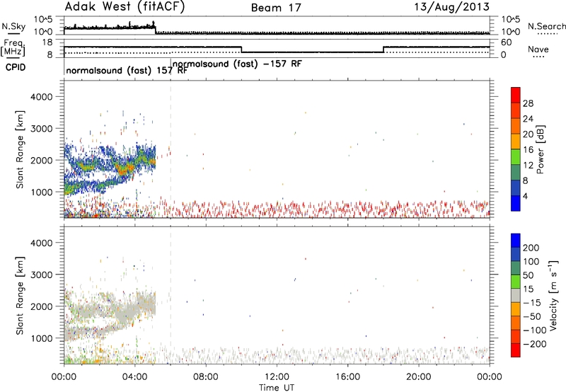Click the 'Velocity [m s-1]' colorbar label

[x=553, y=295]
